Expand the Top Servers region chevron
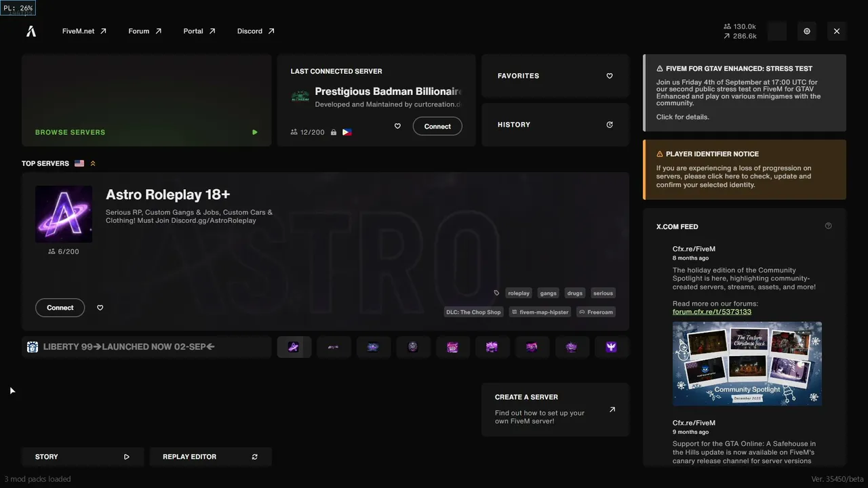 [x=93, y=163]
